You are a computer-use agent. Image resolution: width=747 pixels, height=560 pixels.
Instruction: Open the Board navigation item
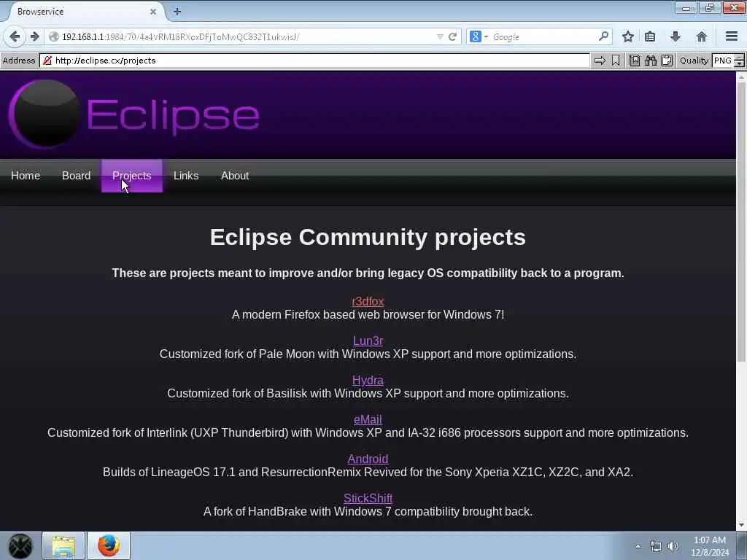pos(76,176)
